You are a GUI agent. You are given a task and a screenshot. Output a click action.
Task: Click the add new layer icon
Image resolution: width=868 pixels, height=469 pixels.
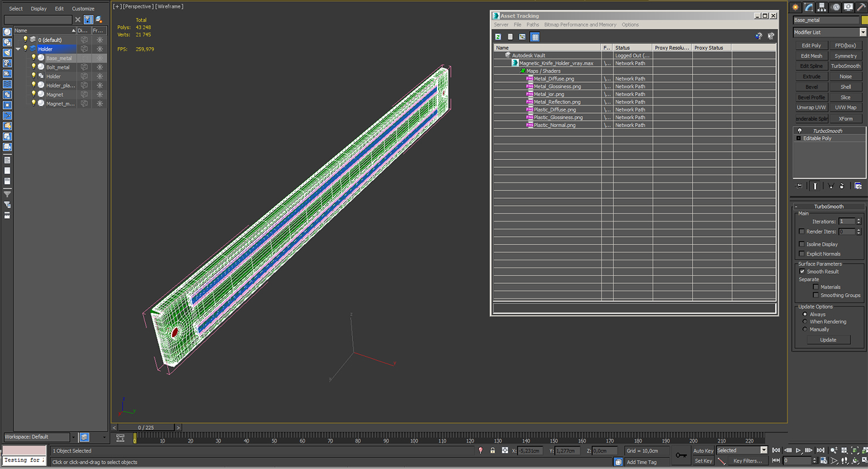coord(99,19)
